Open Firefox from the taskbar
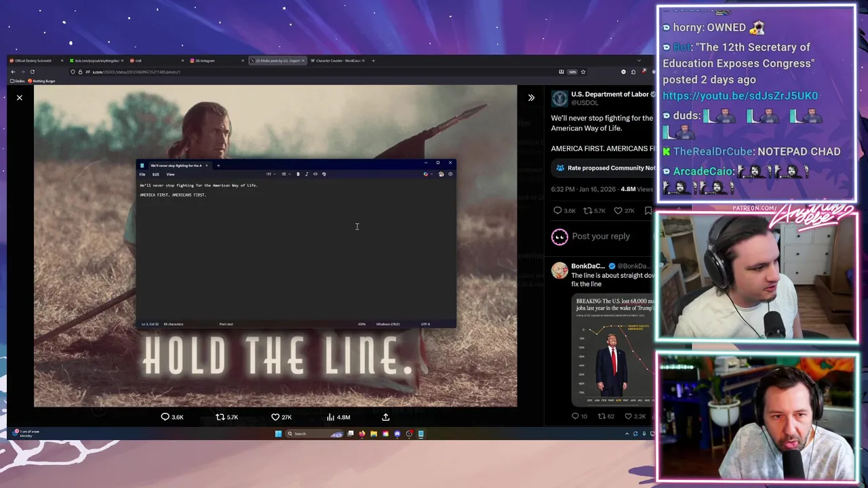The width and height of the screenshot is (868, 488). [362, 434]
